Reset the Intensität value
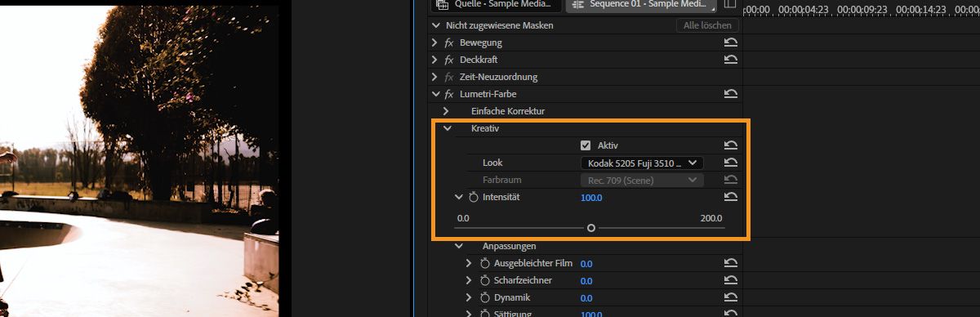Screen dimensions: 980x317 click(x=731, y=197)
